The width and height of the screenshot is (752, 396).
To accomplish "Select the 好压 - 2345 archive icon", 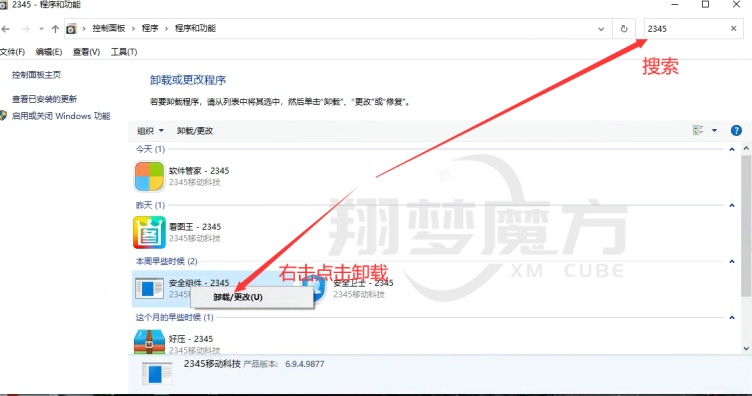I will 149,342.
